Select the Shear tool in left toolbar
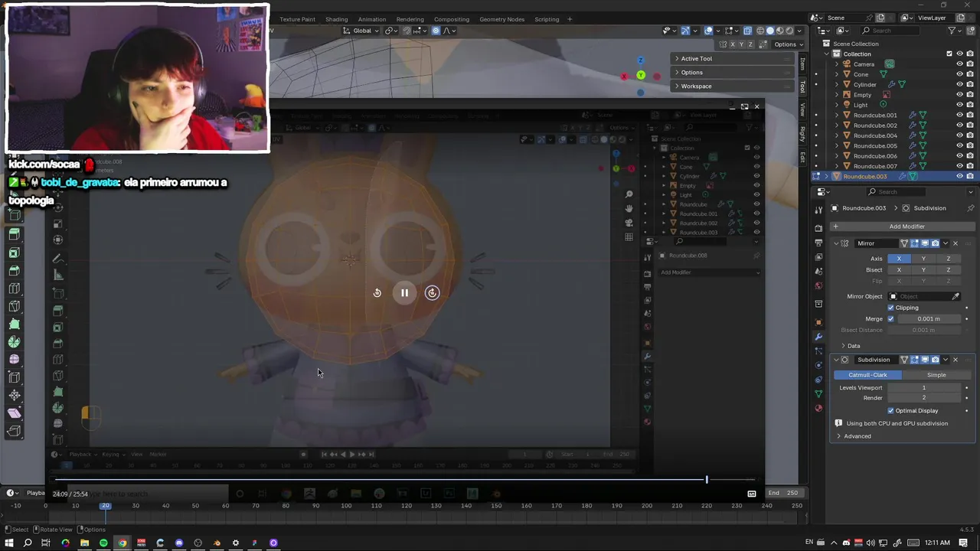 (14, 413)
